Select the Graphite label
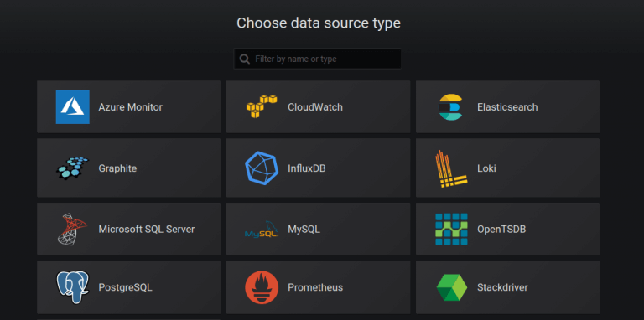The height and width of the screenshot is (320, 644). tap(117, 168)
